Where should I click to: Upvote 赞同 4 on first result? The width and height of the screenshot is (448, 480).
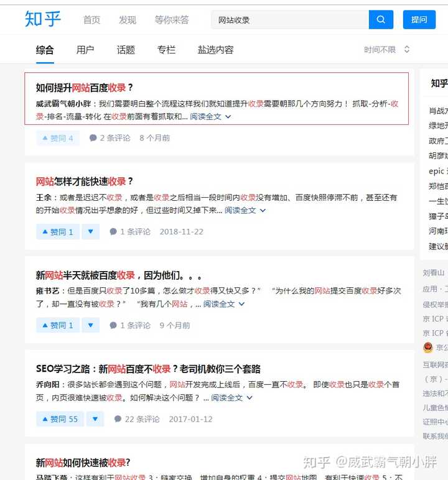click(58, 138)
